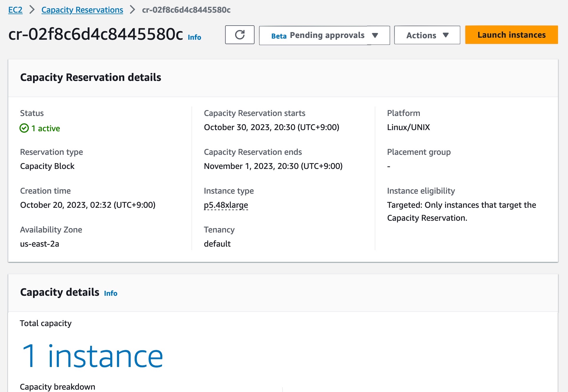Viewport: 568px width, 392px height.
Task: Click the 1 instance total capacity value
Action: [x=93, y=356]
